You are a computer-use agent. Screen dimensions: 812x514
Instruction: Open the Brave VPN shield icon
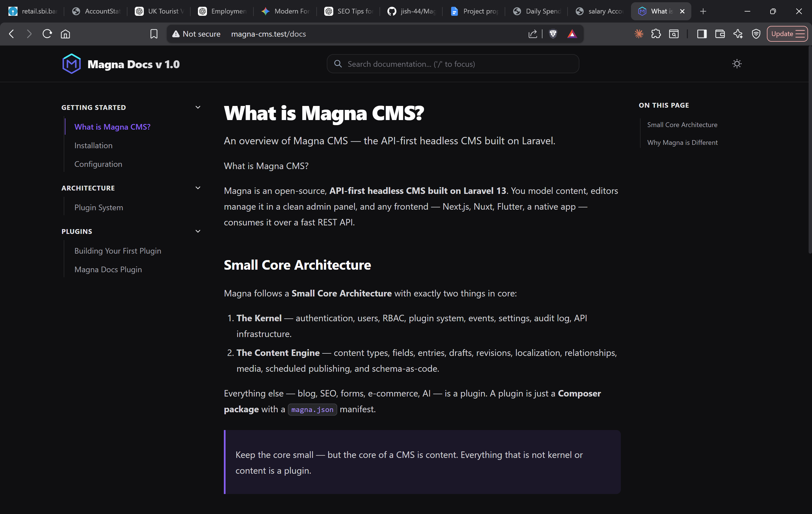(756, 34)
